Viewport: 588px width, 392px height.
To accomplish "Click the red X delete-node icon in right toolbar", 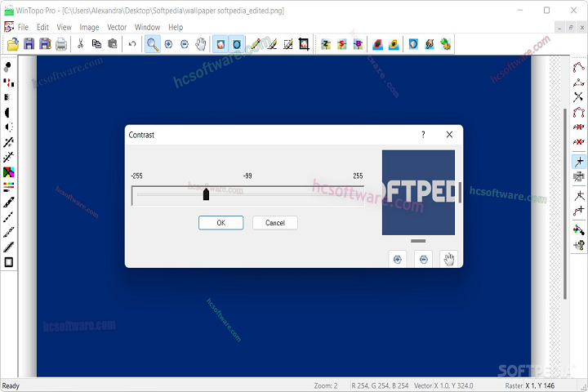I will click(x=579, y=142).
